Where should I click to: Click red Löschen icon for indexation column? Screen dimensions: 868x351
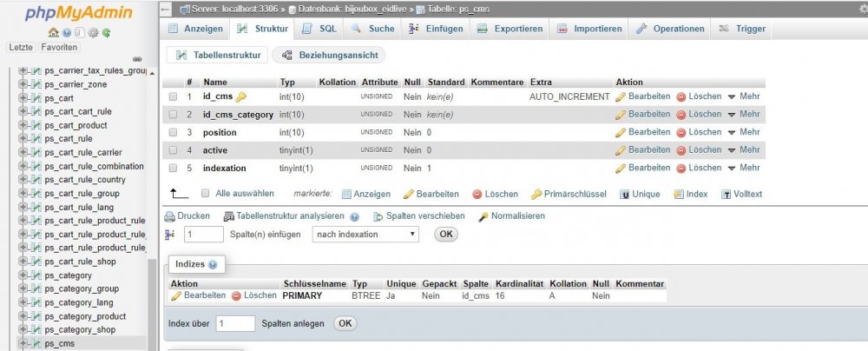pos(681,168)
